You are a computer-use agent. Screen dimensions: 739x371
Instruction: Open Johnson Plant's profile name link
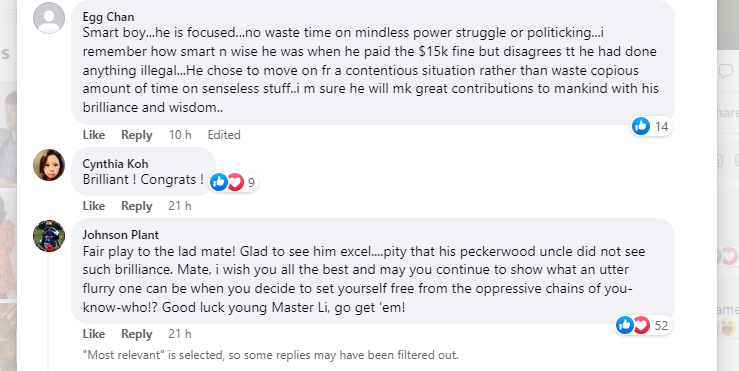(121, 235)
